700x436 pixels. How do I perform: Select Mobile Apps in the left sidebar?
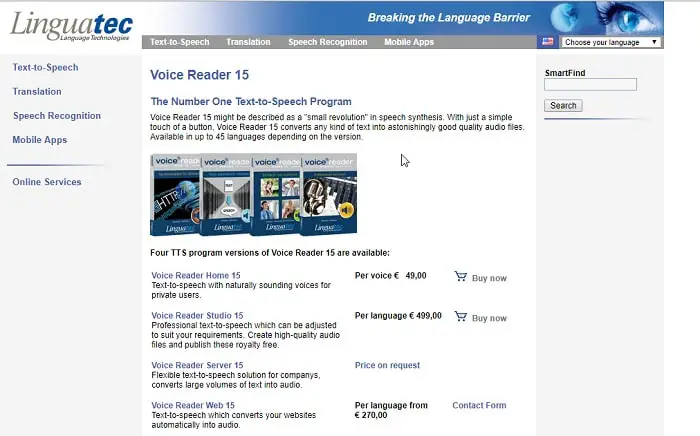coord(40,140)
